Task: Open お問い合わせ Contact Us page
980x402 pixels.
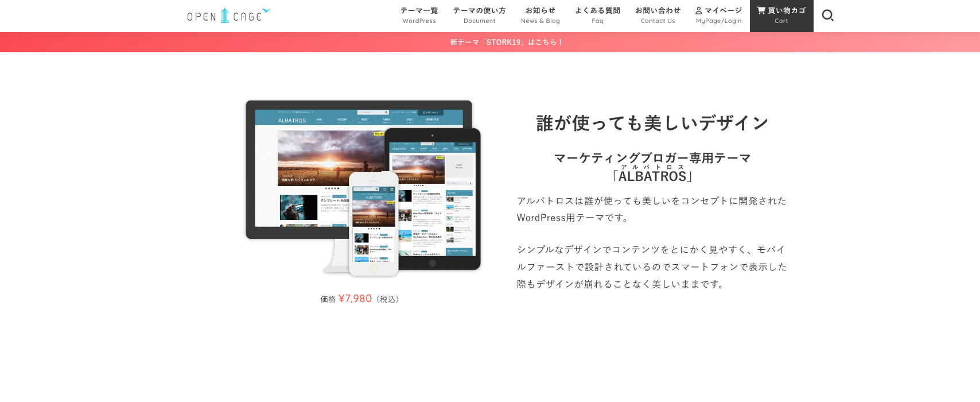Action: [x=658, y=16]
